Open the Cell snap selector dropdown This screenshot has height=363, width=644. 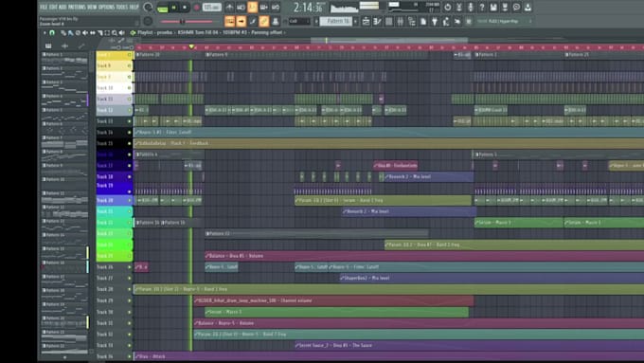click(299, 21)
